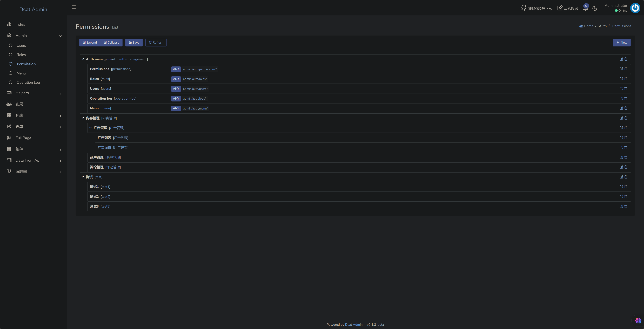Select Permission in sidebar
644x329 pixels.
[33, 64]
